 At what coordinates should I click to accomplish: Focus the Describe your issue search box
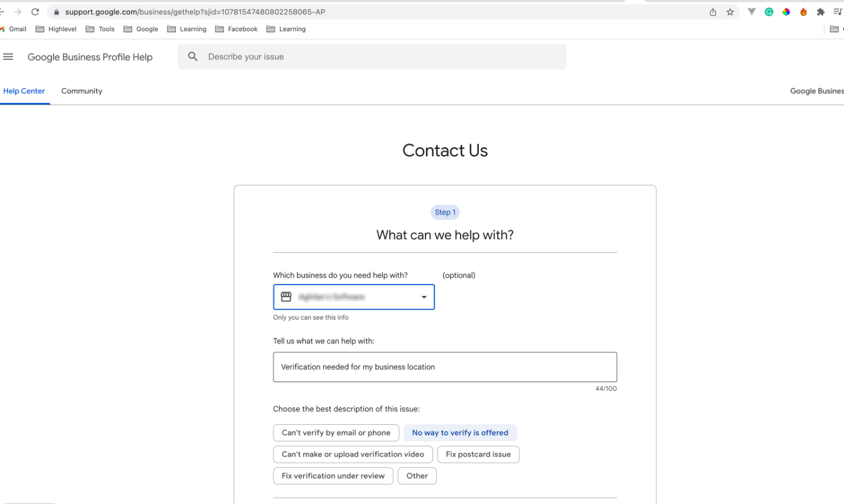click(372, 57)
